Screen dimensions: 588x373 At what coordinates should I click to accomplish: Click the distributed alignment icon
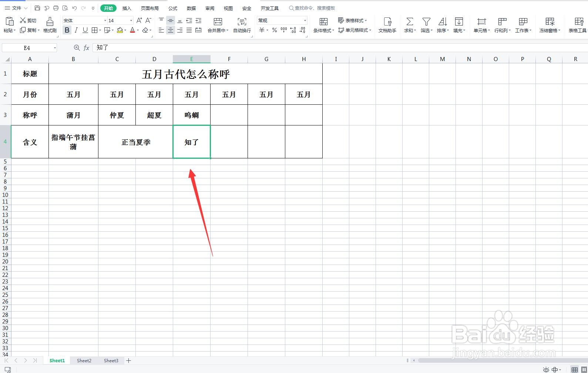tap(198, 30)
